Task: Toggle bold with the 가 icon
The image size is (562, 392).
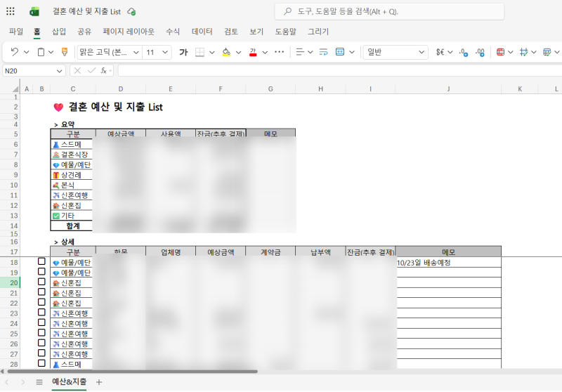Action: [183, 52]
